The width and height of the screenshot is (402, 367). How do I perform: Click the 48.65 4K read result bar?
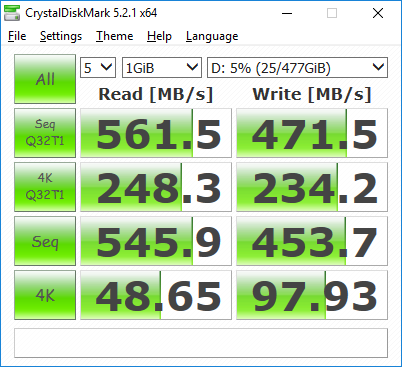point(156,295)
